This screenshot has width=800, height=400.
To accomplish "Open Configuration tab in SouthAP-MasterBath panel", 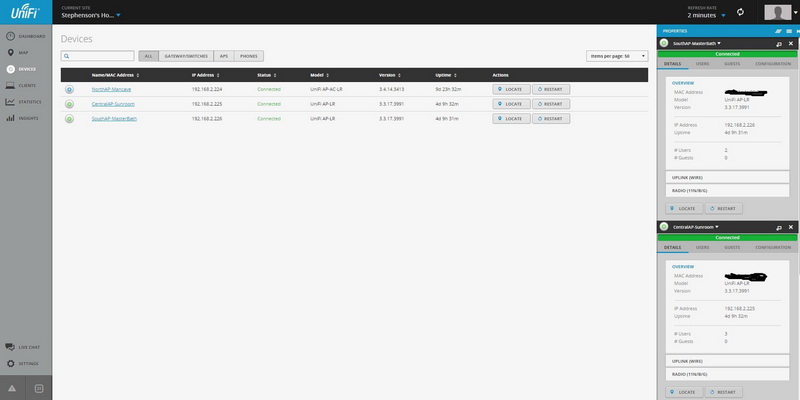I will [x=773, y=64].
